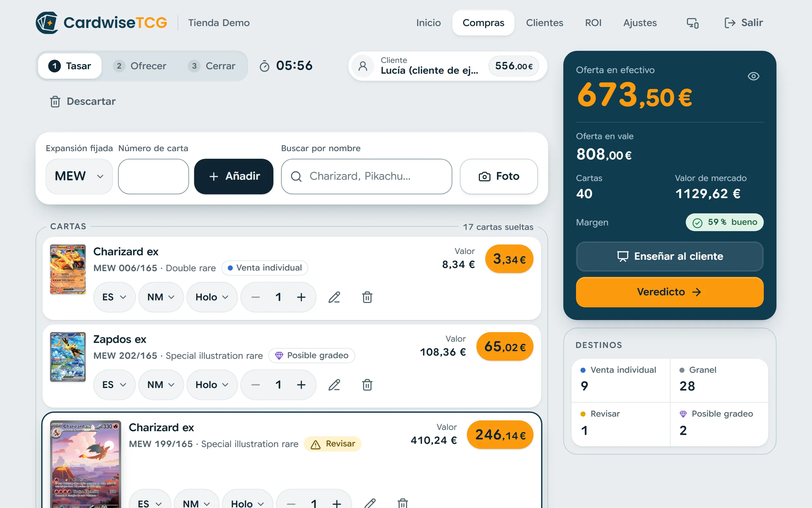This screenshot has width=812, height=508.
Task: Click the stopwatch timer icon
Action: 265,66
